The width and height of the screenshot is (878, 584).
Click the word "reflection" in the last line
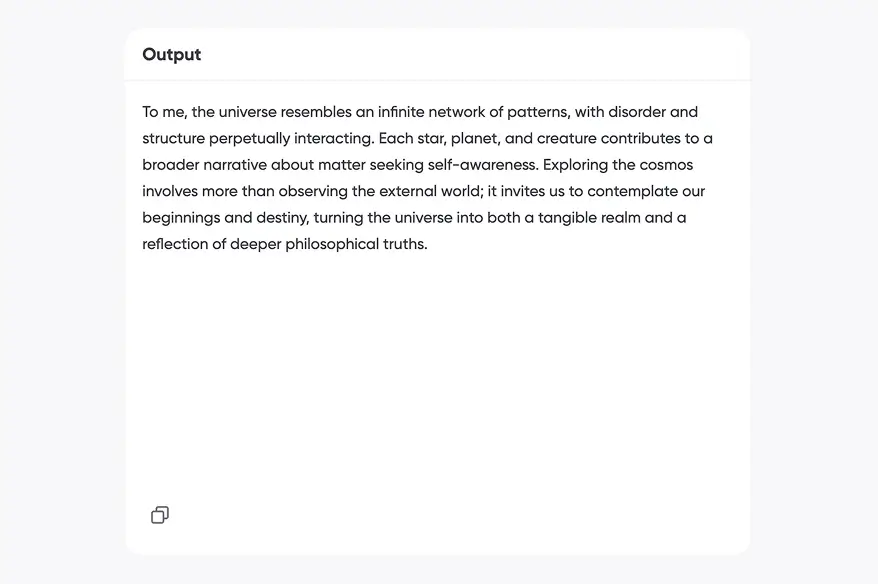point(175,244)
